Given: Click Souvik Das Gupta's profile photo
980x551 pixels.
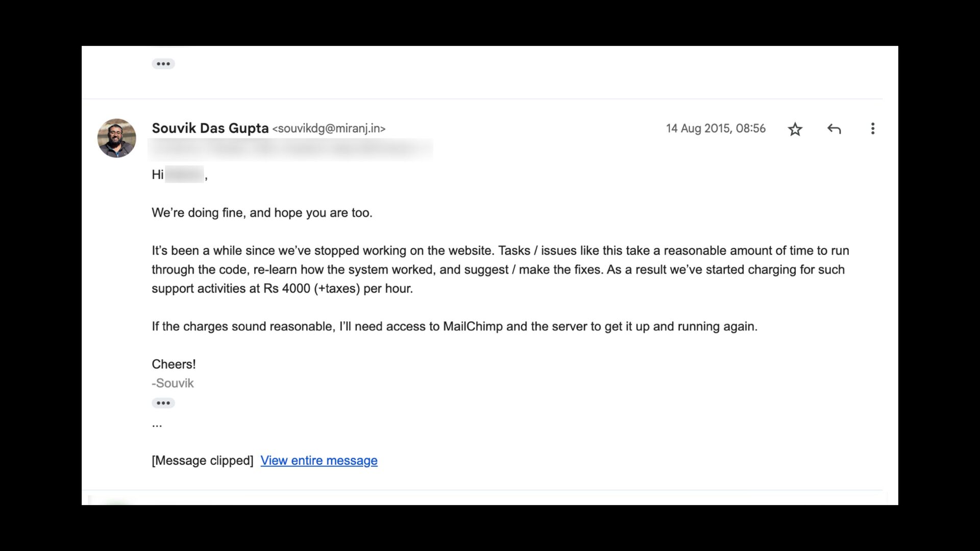Looking at the screenshot, I should click(117, 138).
